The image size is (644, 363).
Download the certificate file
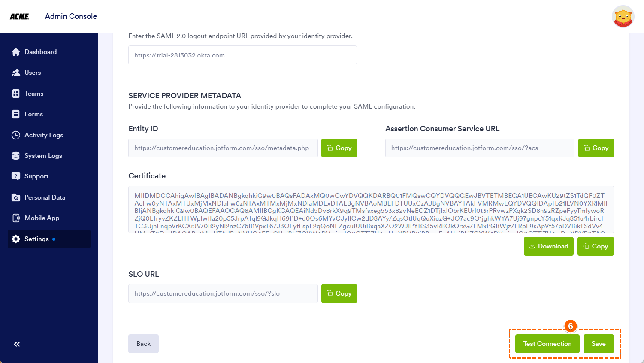pyautogui.click(x=548, y=246)
